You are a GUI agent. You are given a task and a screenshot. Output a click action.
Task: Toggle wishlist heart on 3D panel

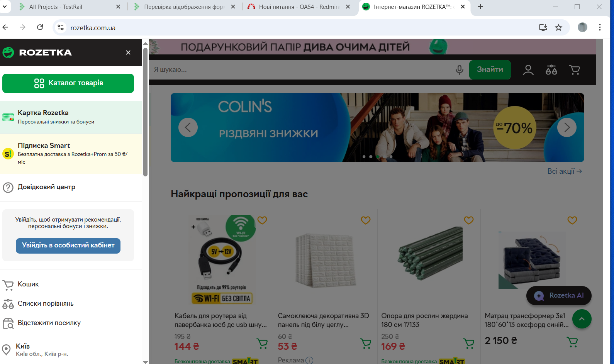pyautogui.click(x=365, y=220)
